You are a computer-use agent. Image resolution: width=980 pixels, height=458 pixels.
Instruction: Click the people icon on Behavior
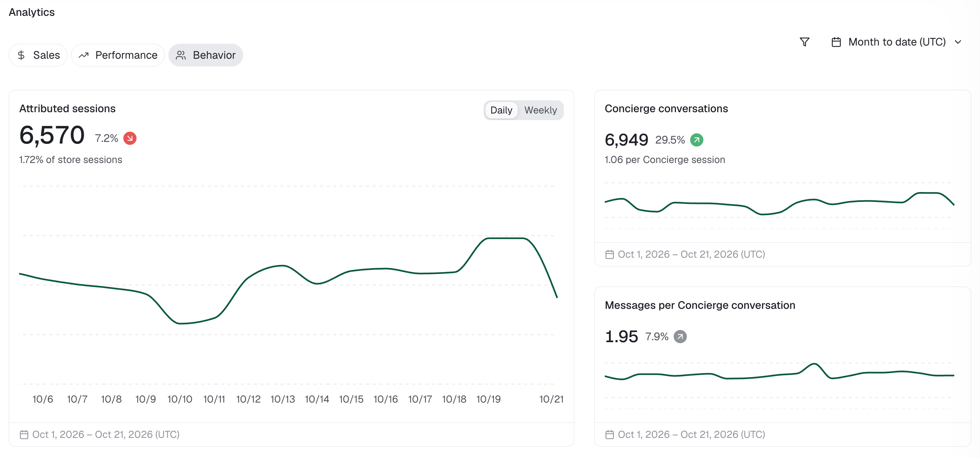pyautogui.click(x=181, y=55)
